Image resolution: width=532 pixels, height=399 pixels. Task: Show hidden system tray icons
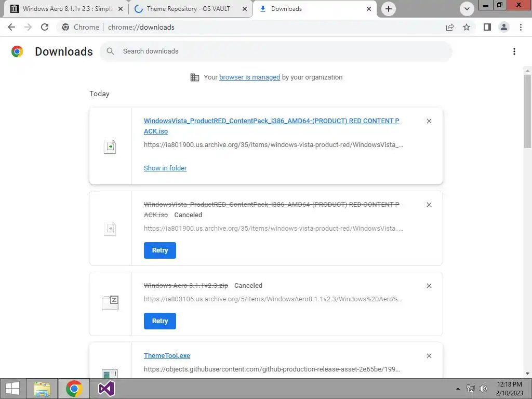pos(458,389)
